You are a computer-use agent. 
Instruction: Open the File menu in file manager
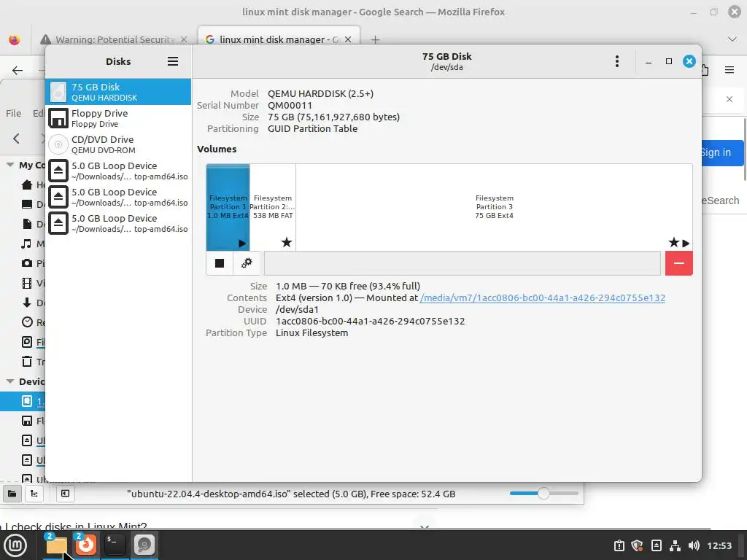[13, 113]
